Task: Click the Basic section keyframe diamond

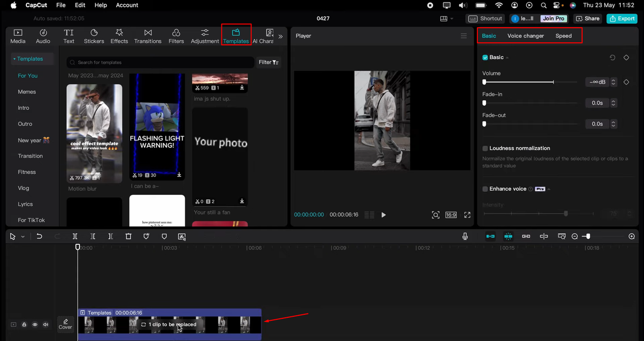Action: 626,57
